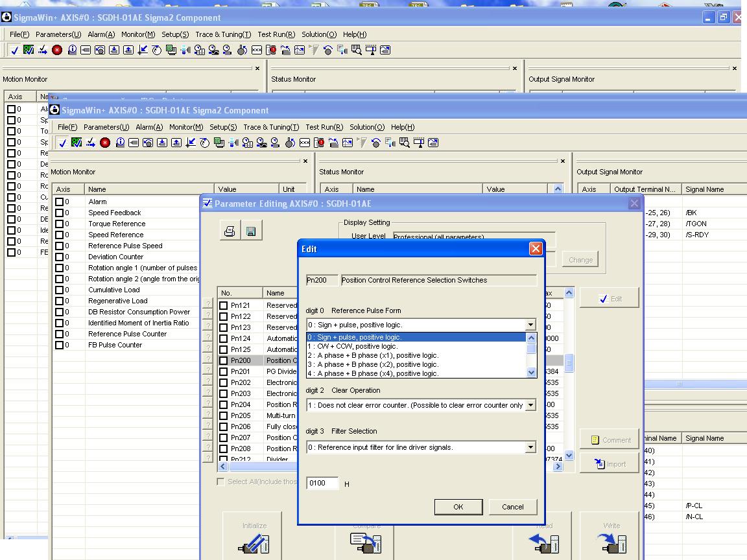Tick the Pn200 parameter checkbox
747x560 pixels.
pos(224,360)
